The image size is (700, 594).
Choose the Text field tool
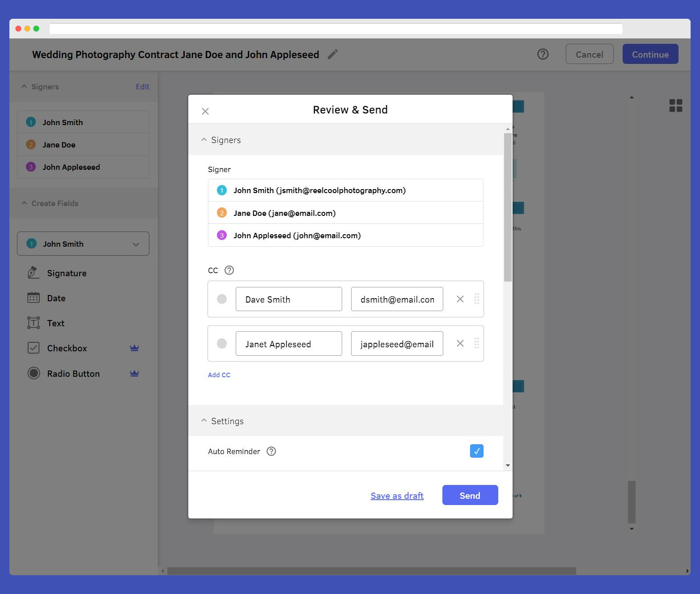pos(55,323)
